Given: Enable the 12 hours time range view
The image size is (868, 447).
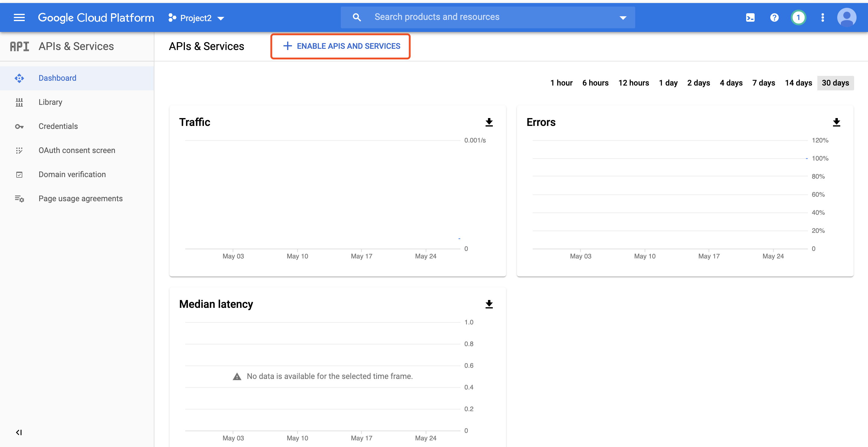Looking at the screenshot, I should tap(633, 83).
